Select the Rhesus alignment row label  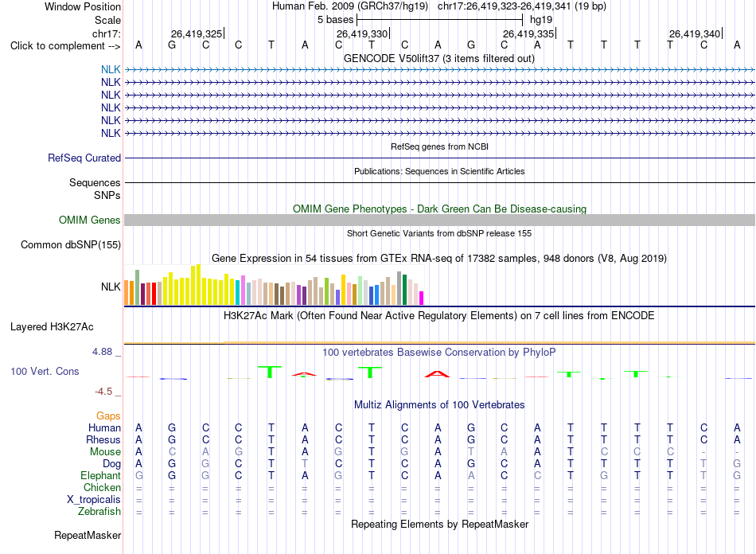tap(103, 440)
